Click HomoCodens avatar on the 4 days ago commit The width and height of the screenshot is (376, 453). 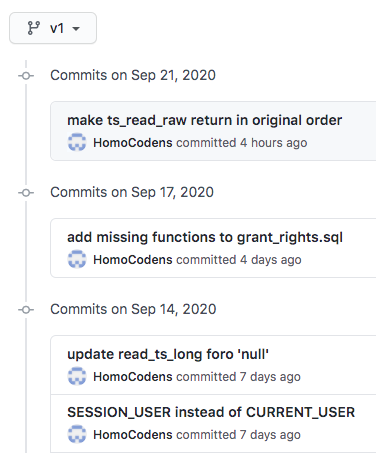(x=77, y=259)
